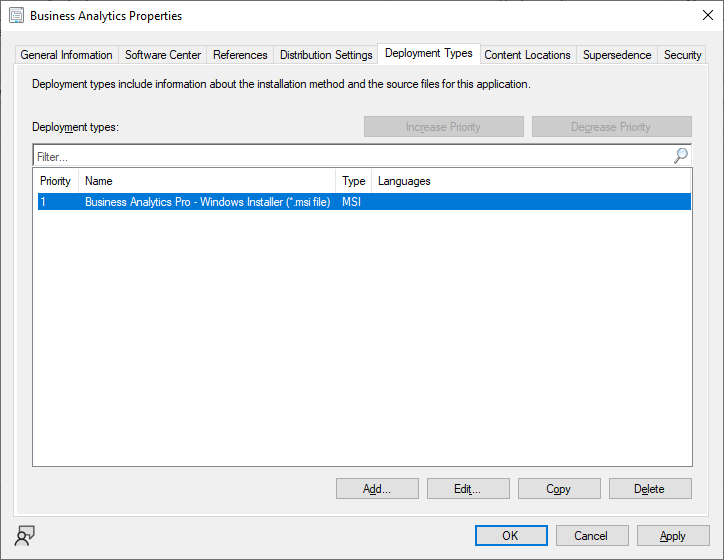Click the Copy button

(559, 488)
